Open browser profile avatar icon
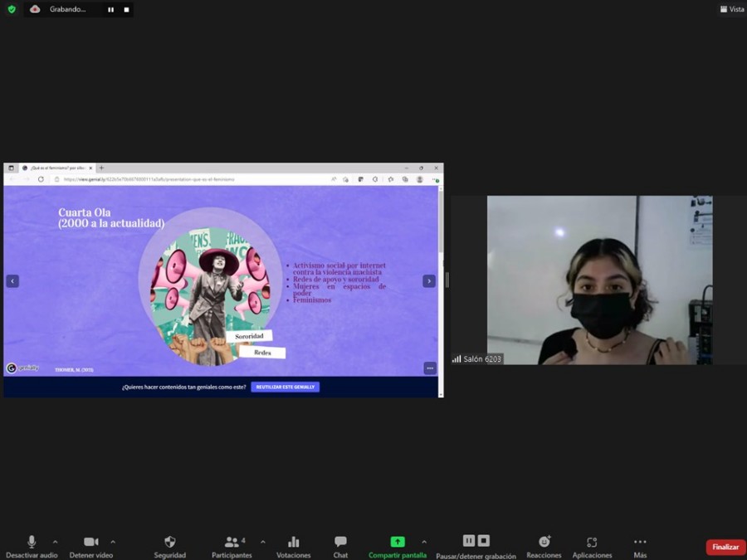 click(420, 179)
